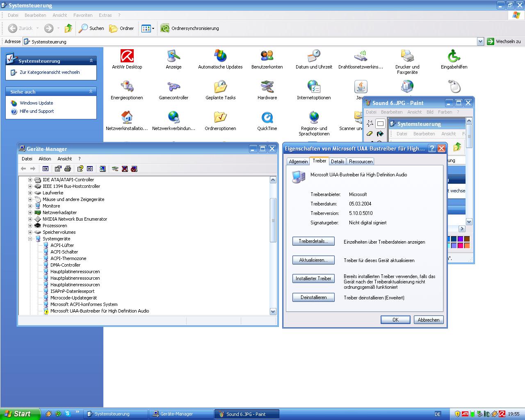Click scan for hardware changes icon in Geräte-Manager
The height and width of the screenshot is (420, 525).
pos(103,169)
